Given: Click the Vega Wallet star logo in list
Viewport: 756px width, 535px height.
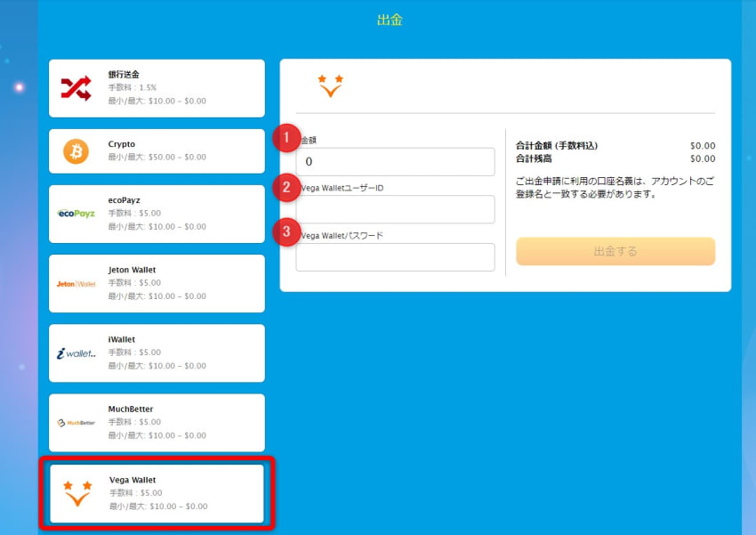Looking at the screenshot, I should (77, 493).
